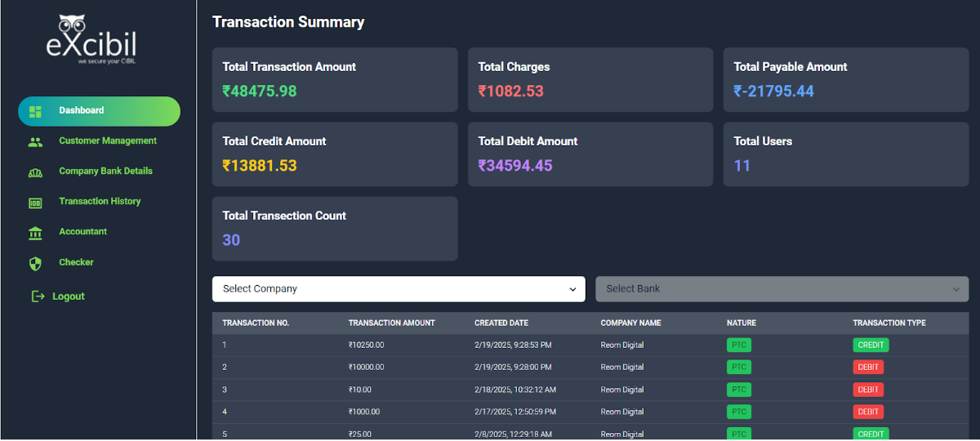This screenshot has width=980, height=441.
Task: Click the CREDIT badge on transaction 1
Action: [x=871, y=345]
